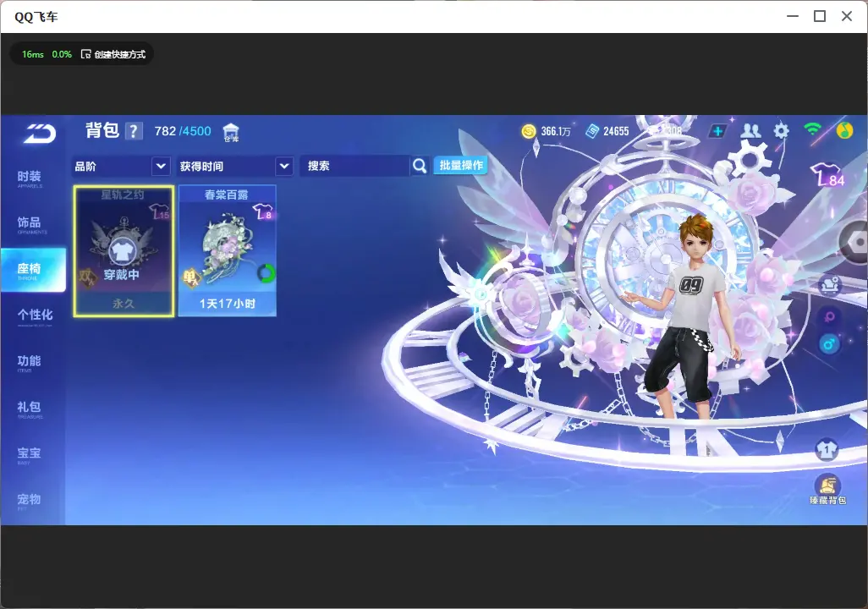Click the 24655 coupon balance
Screen dimensions: 868x609
[x=616, y=131]
